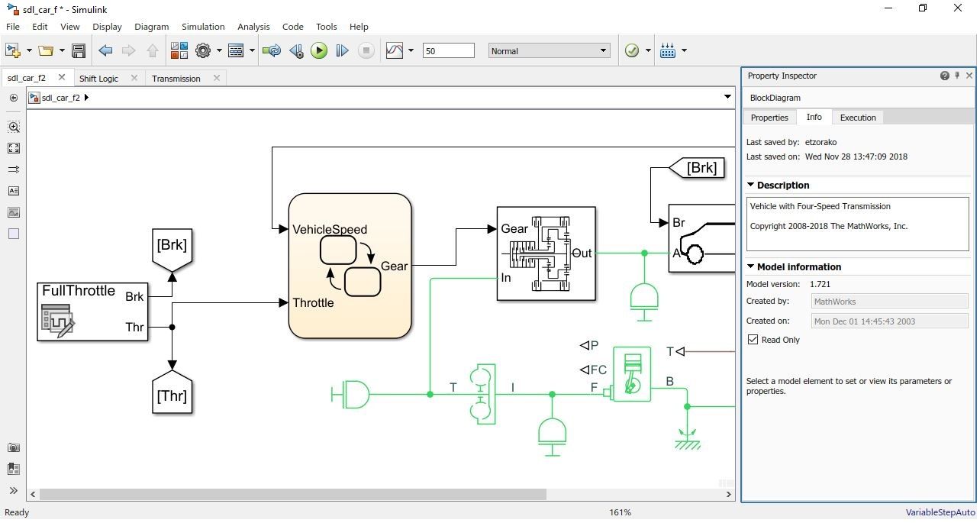Click the Library Browser icon

click(x=179, y=50)
